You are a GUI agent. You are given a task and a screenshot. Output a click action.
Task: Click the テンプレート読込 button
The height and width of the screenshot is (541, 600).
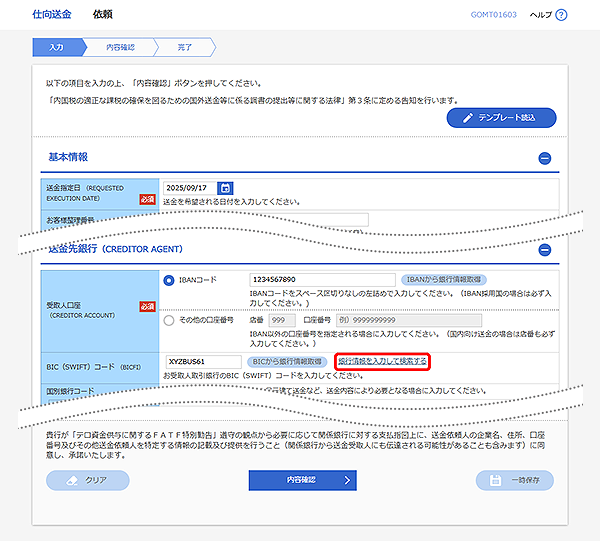501,118
